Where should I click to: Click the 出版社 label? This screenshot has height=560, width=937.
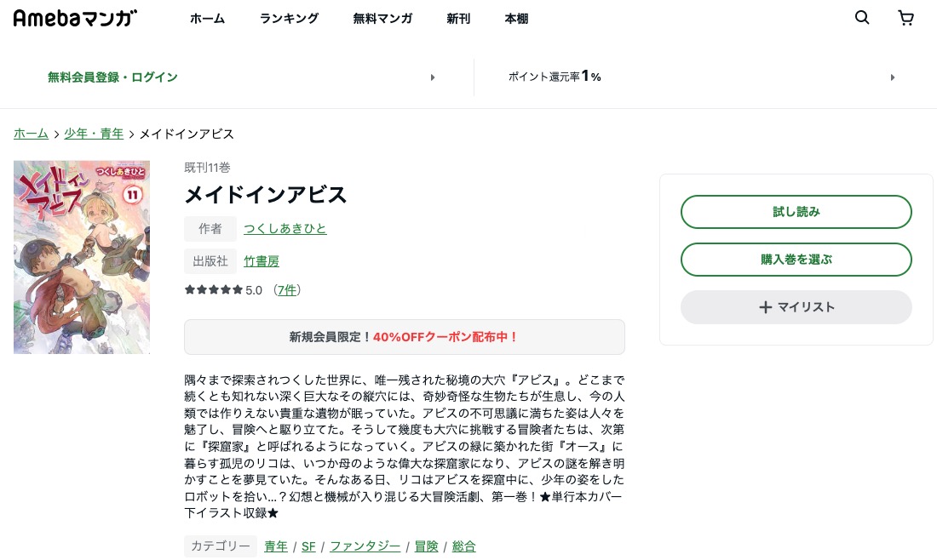(210, 261)
